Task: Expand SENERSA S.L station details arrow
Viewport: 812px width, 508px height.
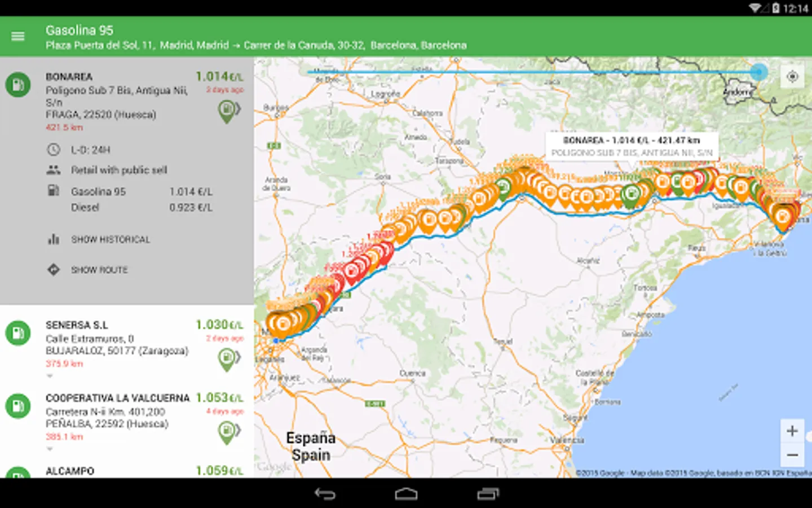Action: tap(50, 376)
